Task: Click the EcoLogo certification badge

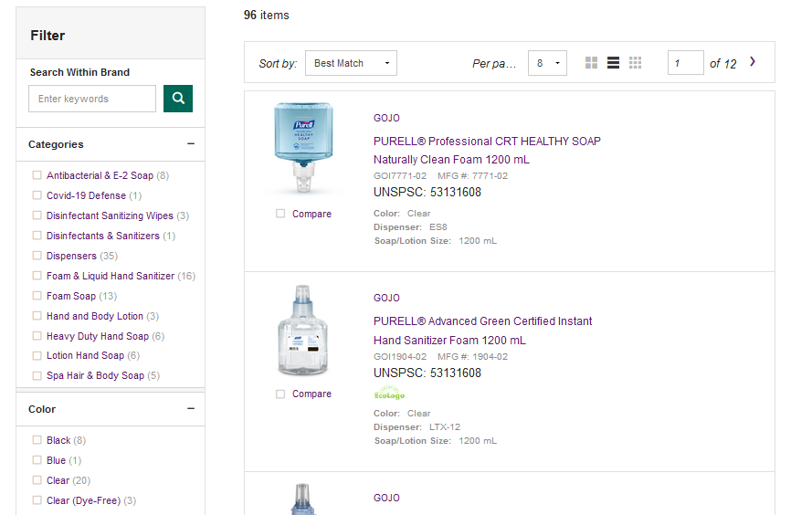Action: (389, 393)
